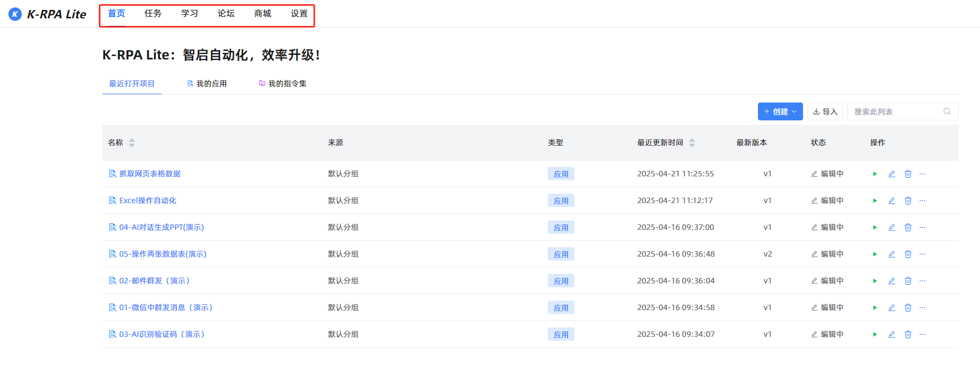980x375 pixels.
Task: Run the Excel操作自动化 project
Action: (x=875, y=201)
